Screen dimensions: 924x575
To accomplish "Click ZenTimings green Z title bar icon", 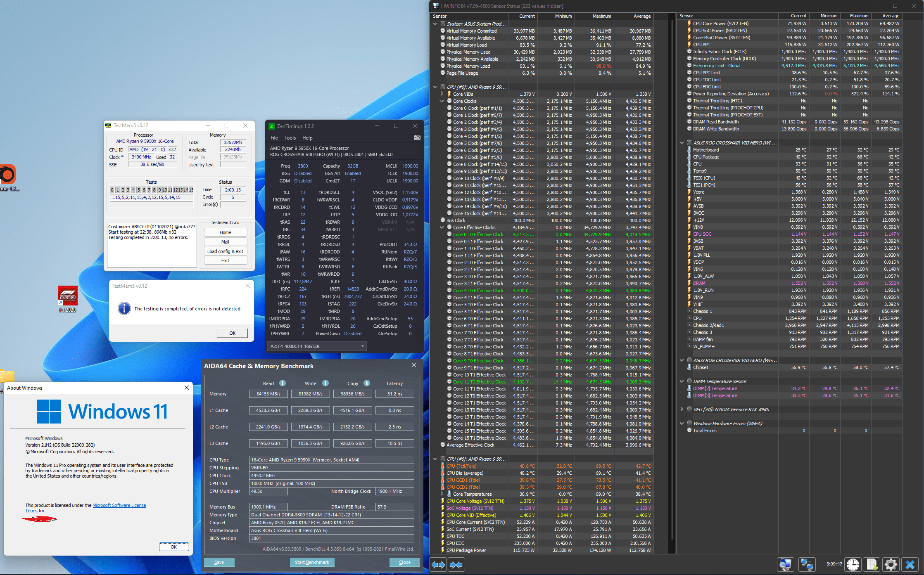I will click(272, 126).
